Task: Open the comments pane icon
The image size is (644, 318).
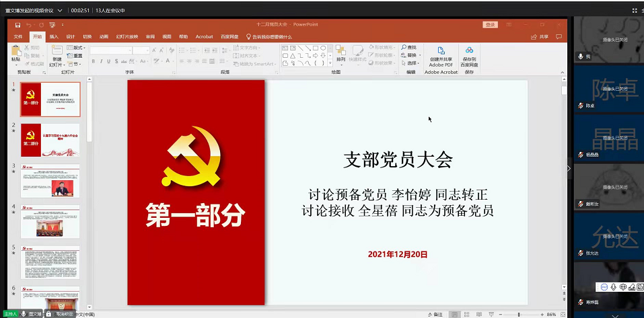Action: pyautogui.click(x=559, y=36)
